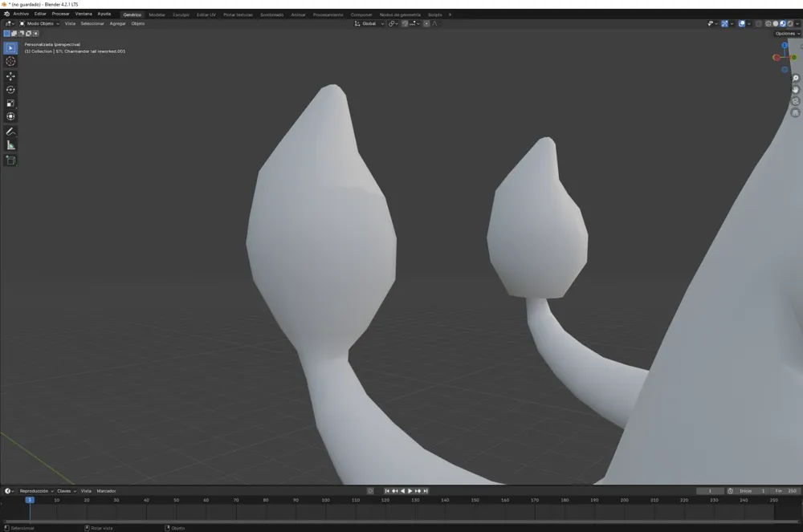Toggle the camera view icon

point(795,101)
